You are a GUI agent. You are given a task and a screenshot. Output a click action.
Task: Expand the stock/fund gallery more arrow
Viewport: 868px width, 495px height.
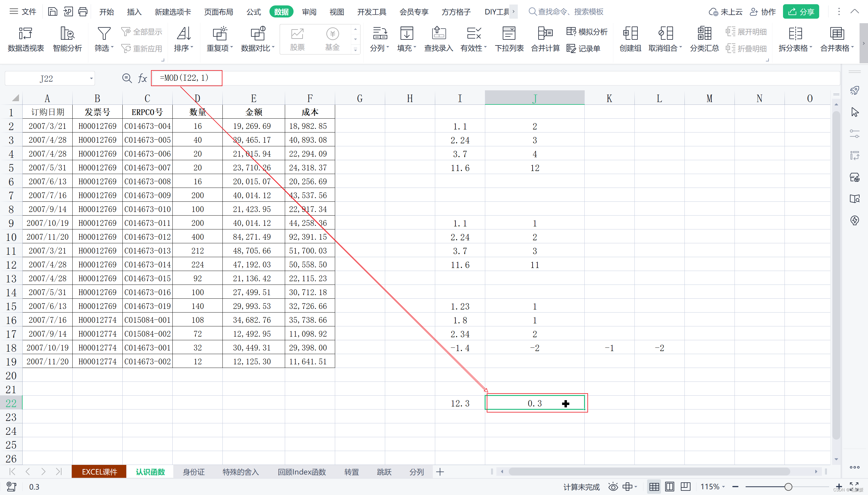(355, 50)
